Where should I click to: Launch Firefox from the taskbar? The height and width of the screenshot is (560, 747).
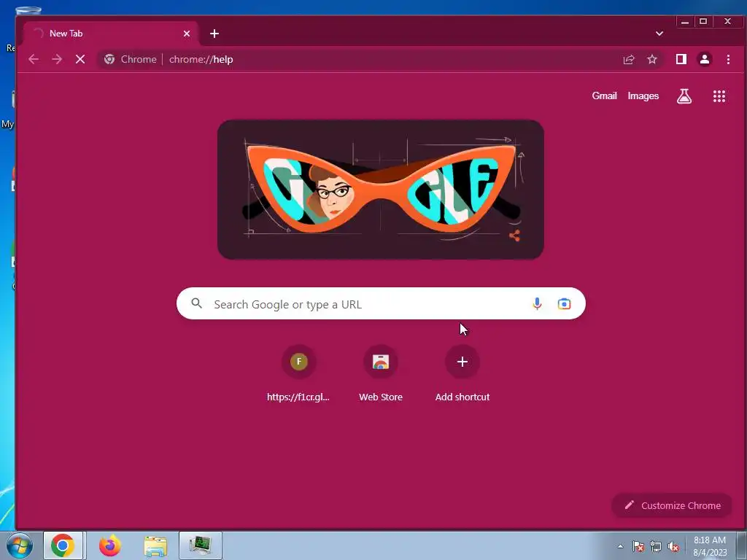click(x=110, y=545)
